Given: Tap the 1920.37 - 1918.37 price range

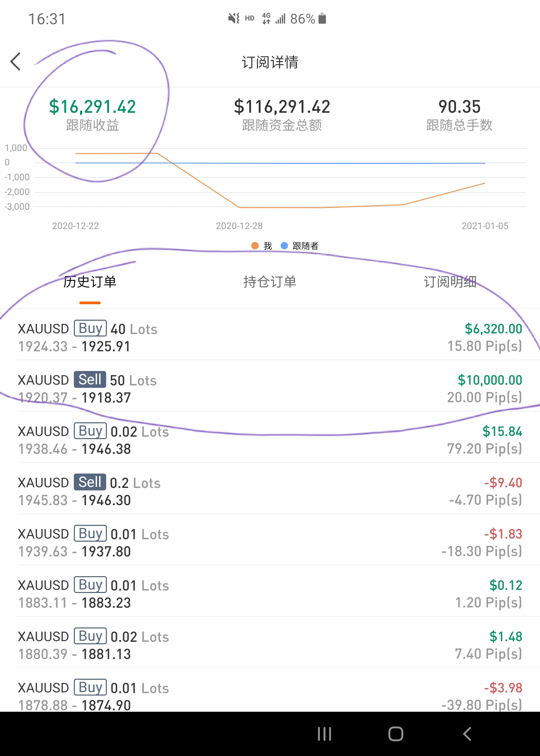Looking at the screenshot, I should point(75,398).
